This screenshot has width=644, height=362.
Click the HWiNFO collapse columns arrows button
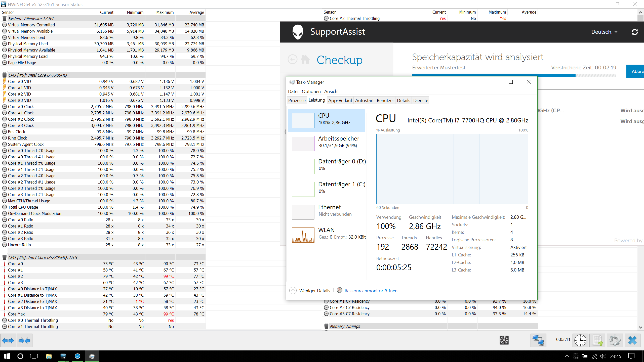[24, 341]
